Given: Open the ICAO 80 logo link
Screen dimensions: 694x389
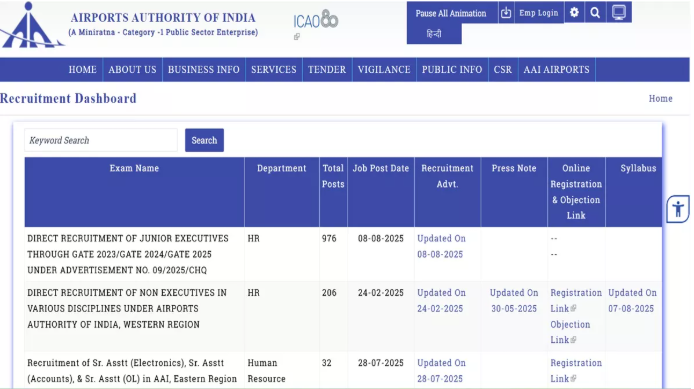Looking at the screenshot, I should coord(316,20).
